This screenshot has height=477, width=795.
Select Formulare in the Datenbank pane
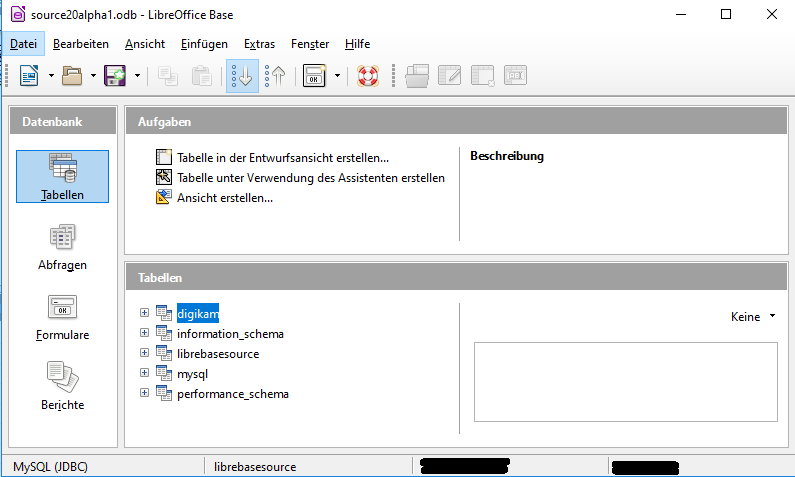(62, 317)
